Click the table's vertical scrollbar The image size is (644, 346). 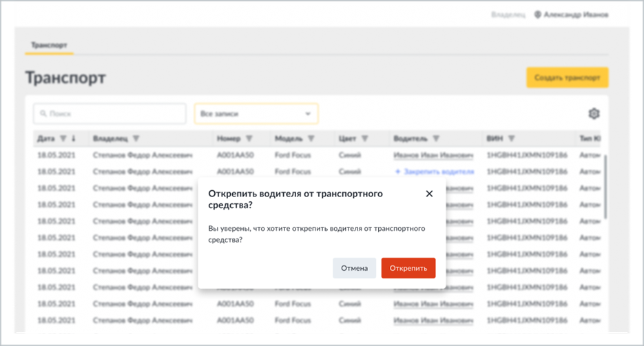click(605, 187)
